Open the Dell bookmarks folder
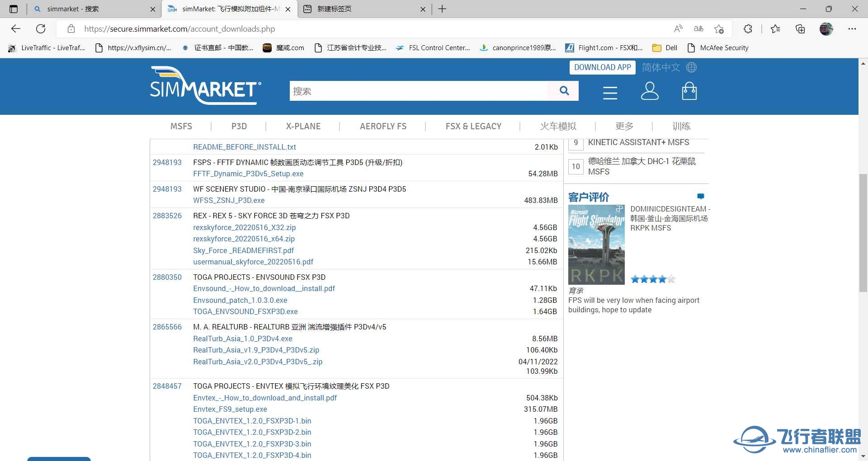Image resolution: width=868 pixels, height=461 pixels. point(665,48)
